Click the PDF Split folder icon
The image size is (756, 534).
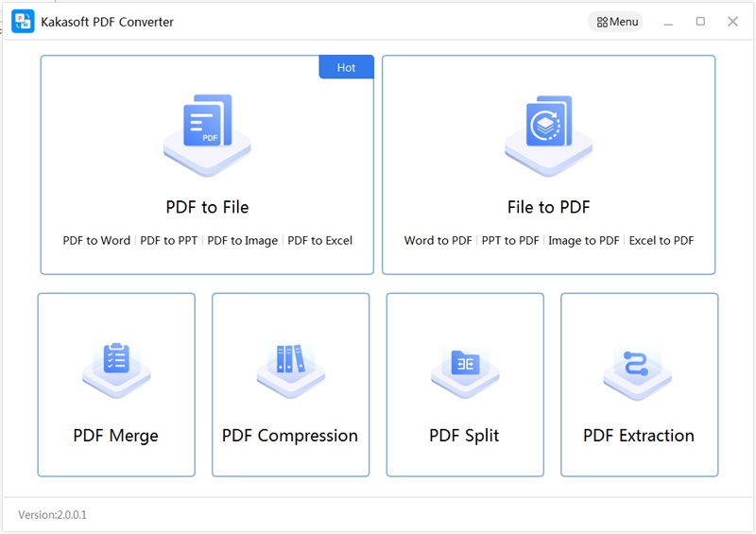[465, 371]
